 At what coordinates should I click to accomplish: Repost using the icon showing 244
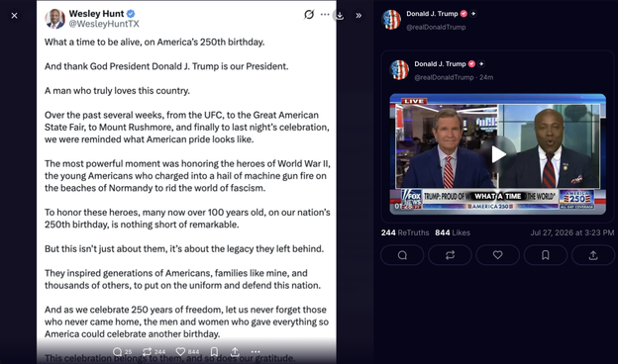[154, 351]
